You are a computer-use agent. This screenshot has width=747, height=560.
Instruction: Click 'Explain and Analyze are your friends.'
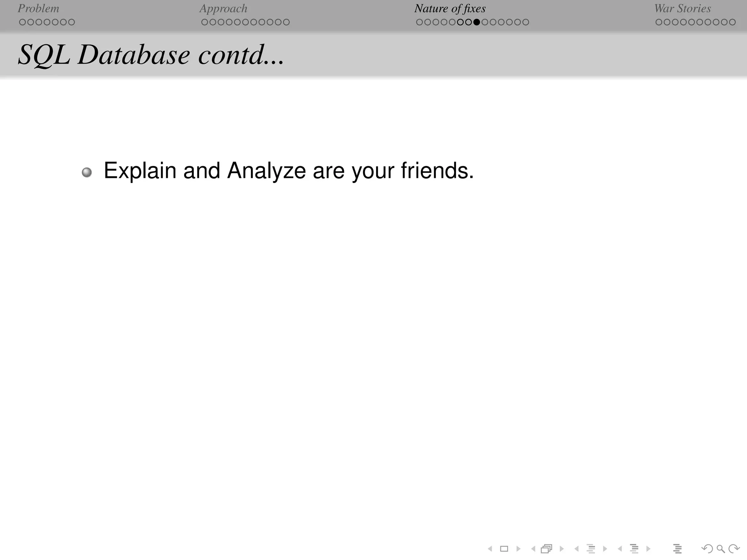(x=289, y=171)
